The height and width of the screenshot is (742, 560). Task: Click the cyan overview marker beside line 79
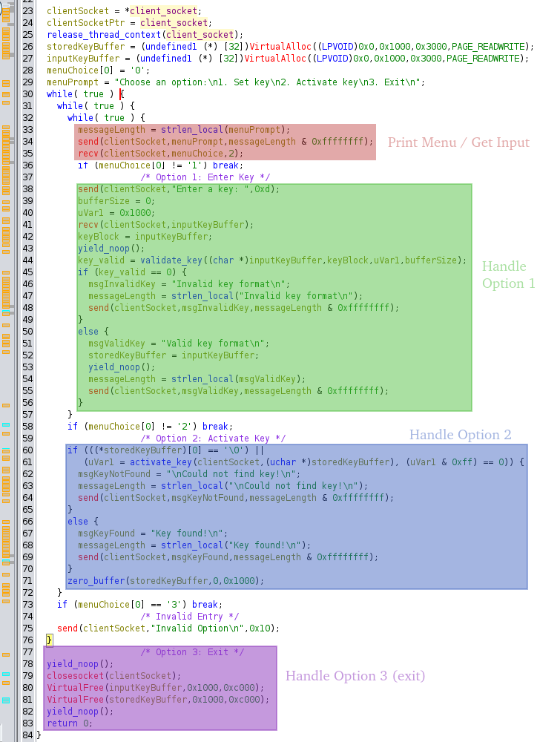tap(6, 674)
